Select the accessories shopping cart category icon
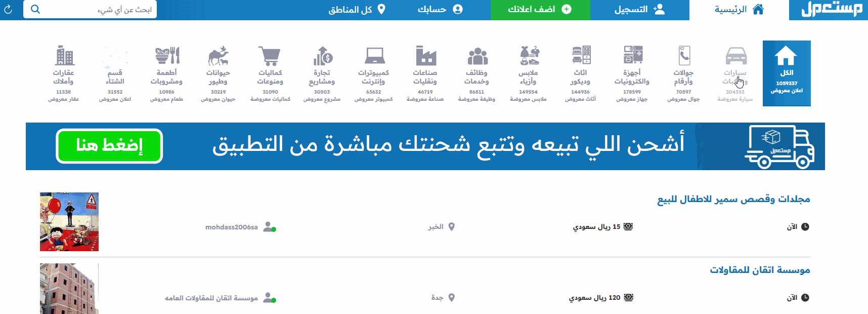Viewport: 868px width, 314px height. (270, 56)
